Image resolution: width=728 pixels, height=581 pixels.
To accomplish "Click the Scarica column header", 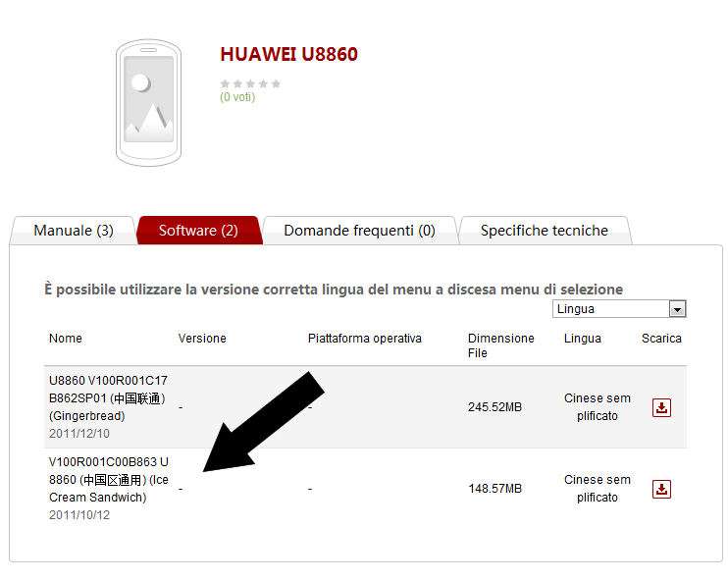I will point(661,339).
